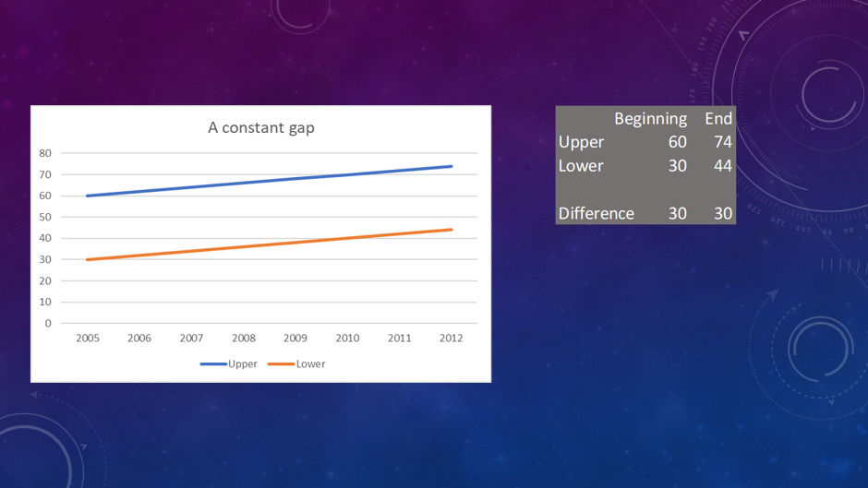
Task: Click the 2005 x-axis label
Action: tap(88, 338)
